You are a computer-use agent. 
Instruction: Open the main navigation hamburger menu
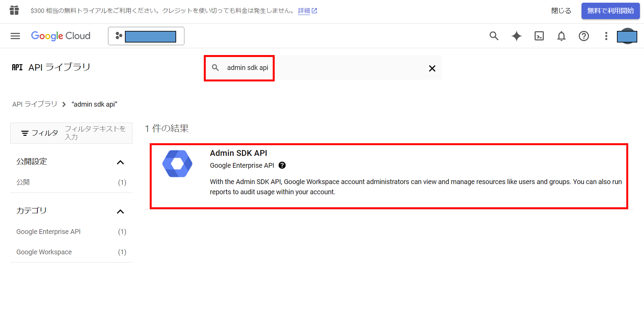(x=15, y=36)
